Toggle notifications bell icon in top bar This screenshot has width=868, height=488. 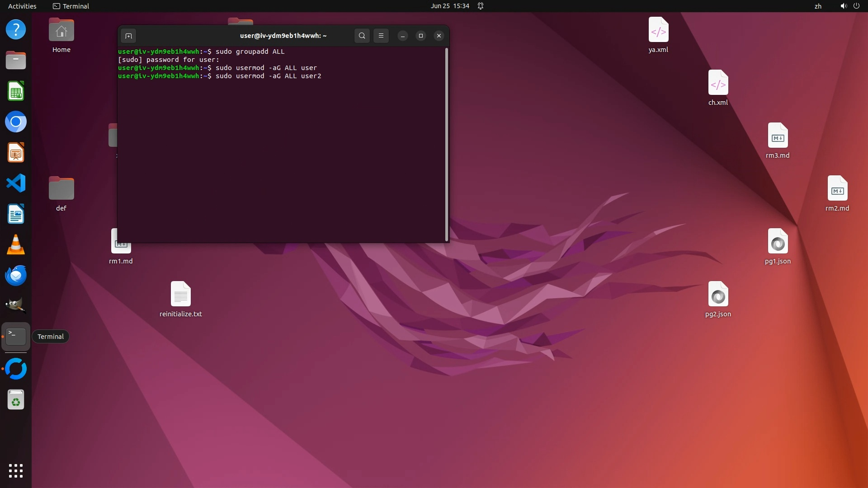coord(481,6)
